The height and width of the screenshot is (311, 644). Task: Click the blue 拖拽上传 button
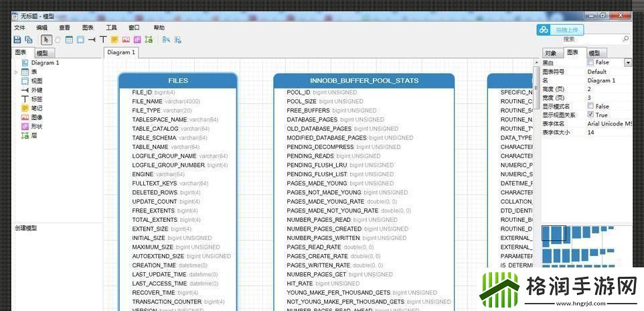[561, 29]
